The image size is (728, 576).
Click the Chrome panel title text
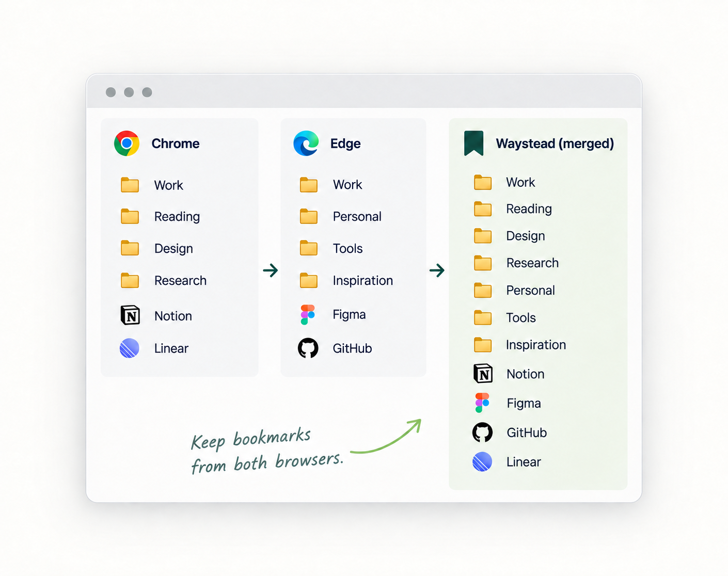176,143
